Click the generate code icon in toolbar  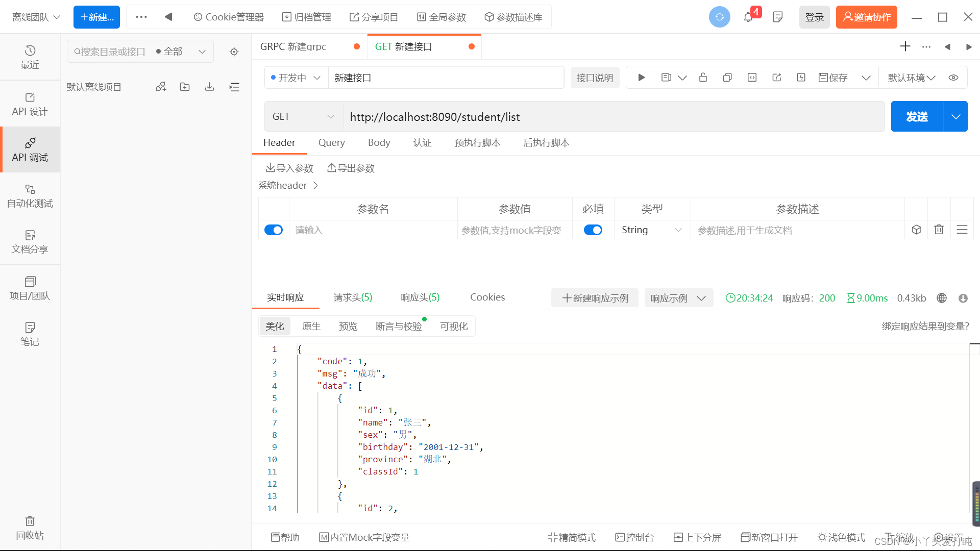tap(752, 78)
